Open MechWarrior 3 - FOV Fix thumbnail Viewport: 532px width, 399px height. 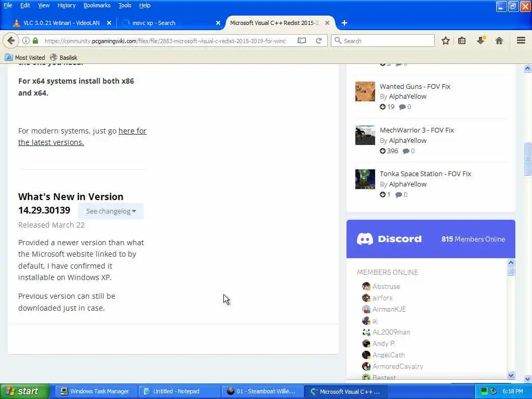[365, 135]
